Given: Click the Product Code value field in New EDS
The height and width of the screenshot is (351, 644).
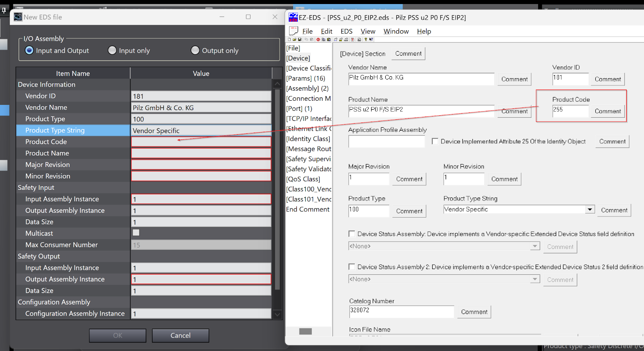Looking at the screenshot, I should (x=201, y=142).
